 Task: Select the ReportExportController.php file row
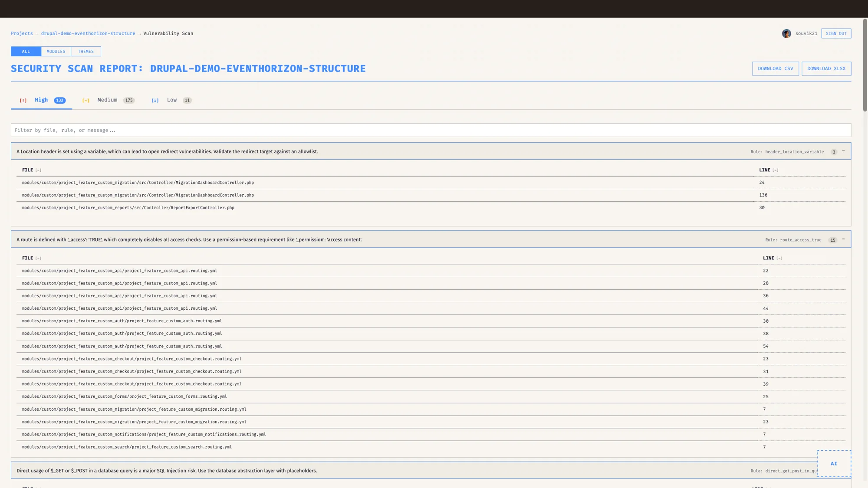point(431,208)
